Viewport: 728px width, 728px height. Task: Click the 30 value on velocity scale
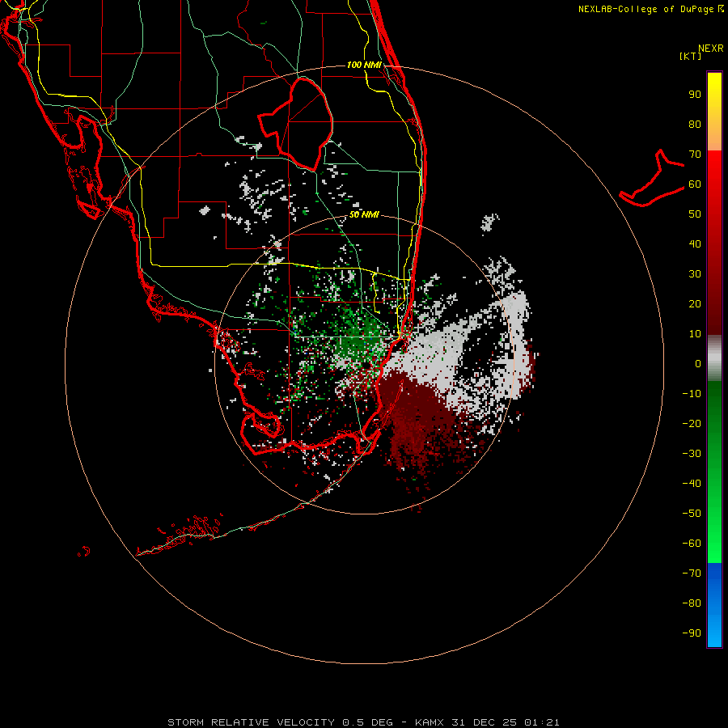[x=695, y=274]
